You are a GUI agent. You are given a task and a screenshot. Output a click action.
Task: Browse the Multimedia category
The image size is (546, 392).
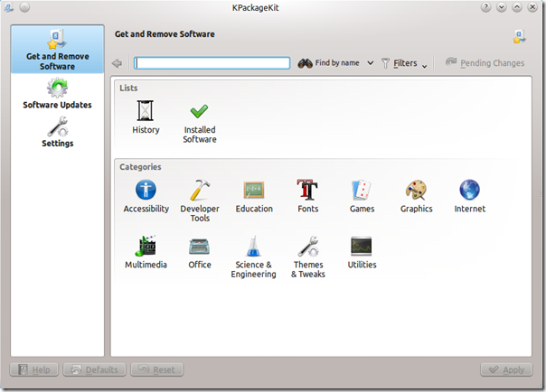tap(146, 248)
